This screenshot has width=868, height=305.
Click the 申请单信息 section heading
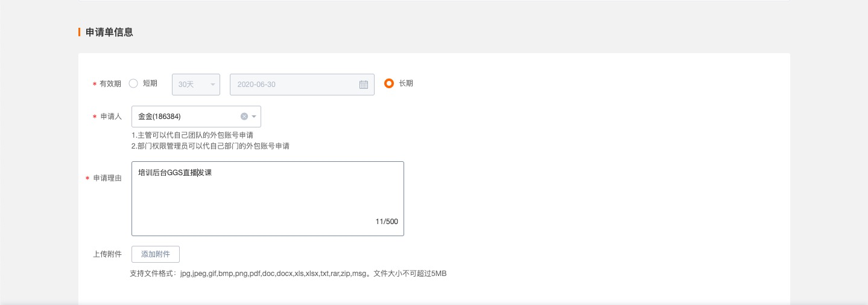[x=109, y=32]
